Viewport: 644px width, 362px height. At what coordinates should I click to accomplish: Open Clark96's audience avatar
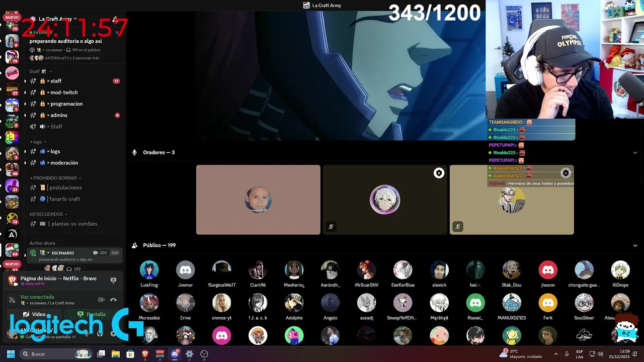(258, 270)
